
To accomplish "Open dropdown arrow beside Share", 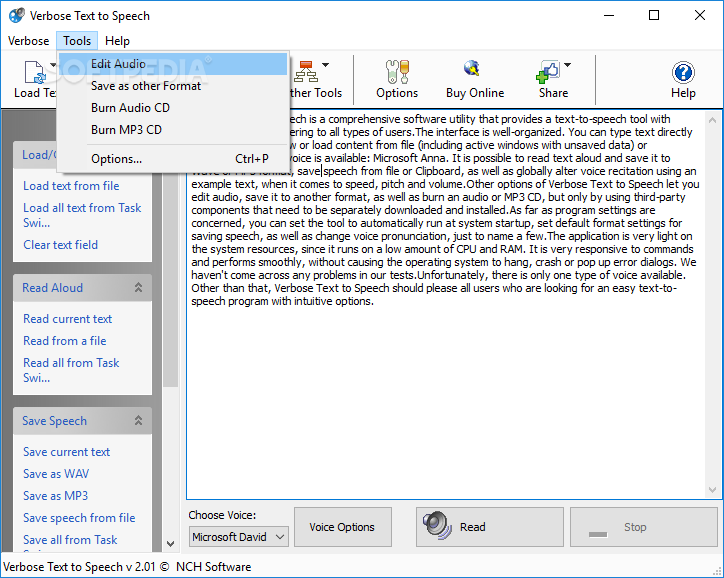I will point(567,65).
